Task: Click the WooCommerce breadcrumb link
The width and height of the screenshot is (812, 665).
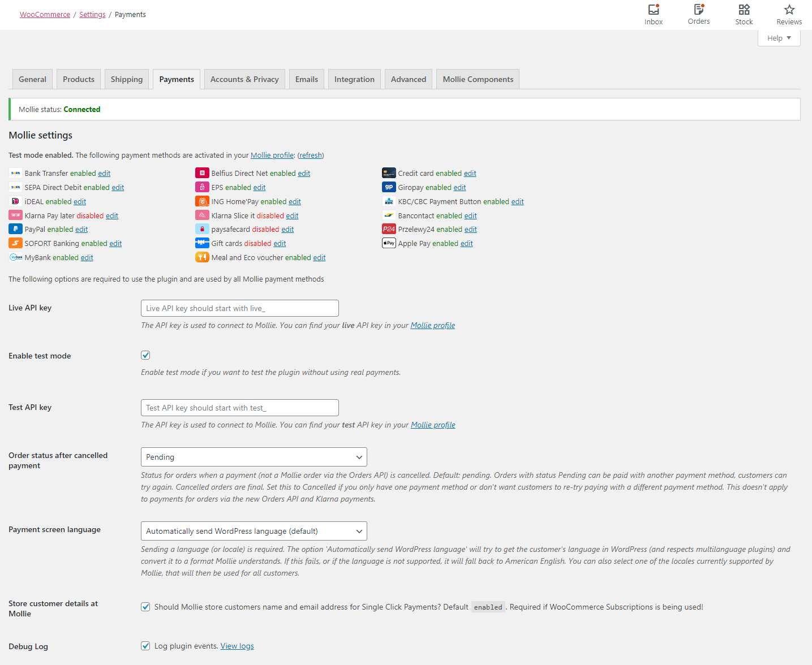Action: pos(45,15)
